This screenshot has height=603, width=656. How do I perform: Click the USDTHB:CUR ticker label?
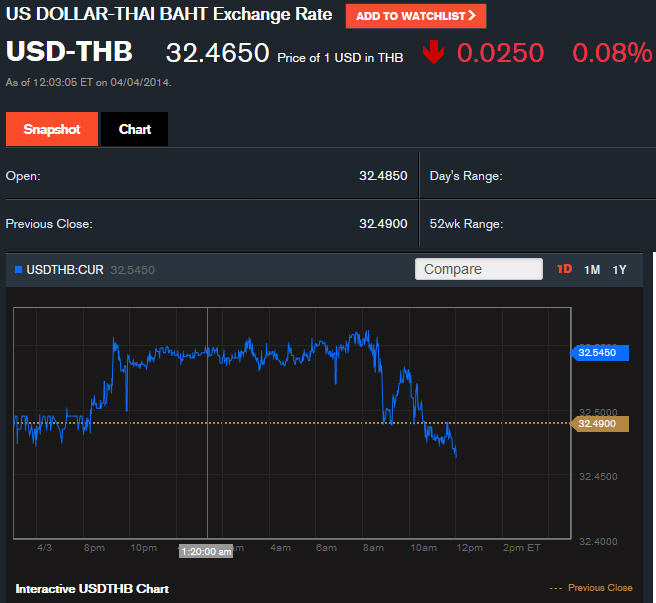65,270
